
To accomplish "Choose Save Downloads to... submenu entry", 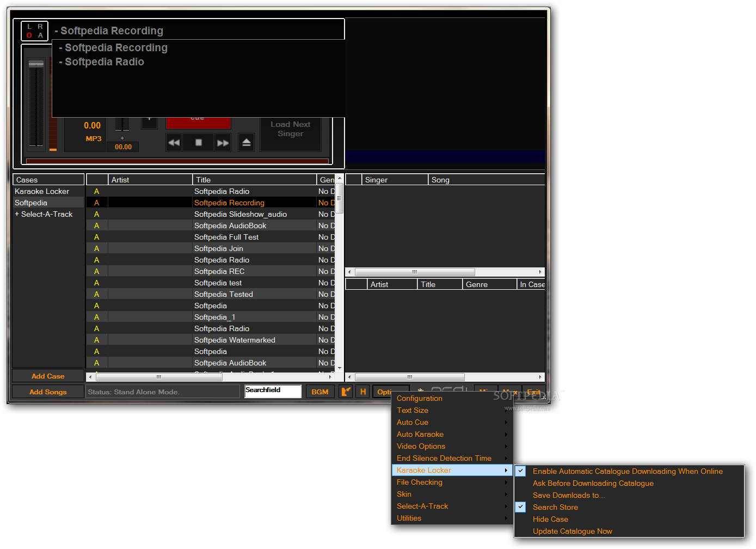I will pyautogui.click(x=629, y=495).
